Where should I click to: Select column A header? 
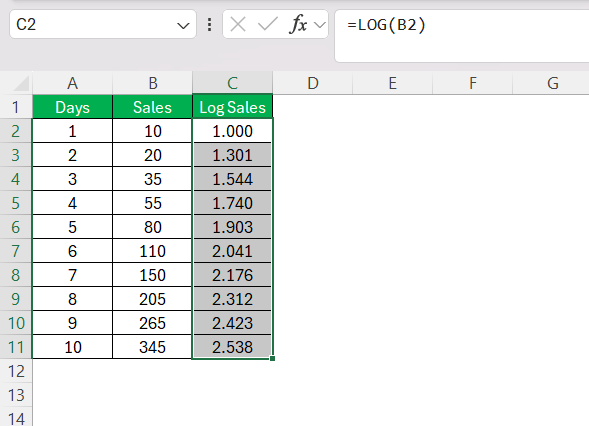[x=72, y=83]
